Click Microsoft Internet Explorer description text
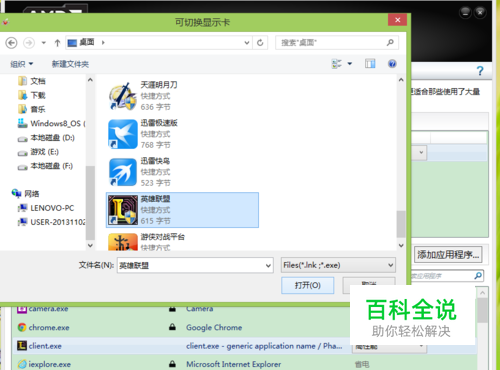The width and height of the screenshot is (500, 370). tap(233, 364)
